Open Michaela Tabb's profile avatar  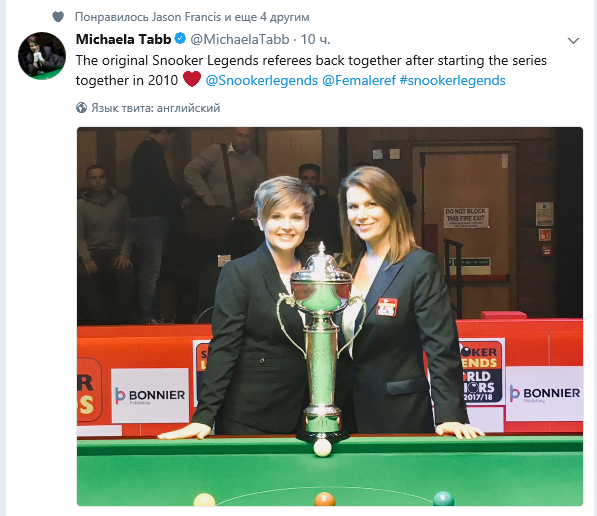coord(42,56)
